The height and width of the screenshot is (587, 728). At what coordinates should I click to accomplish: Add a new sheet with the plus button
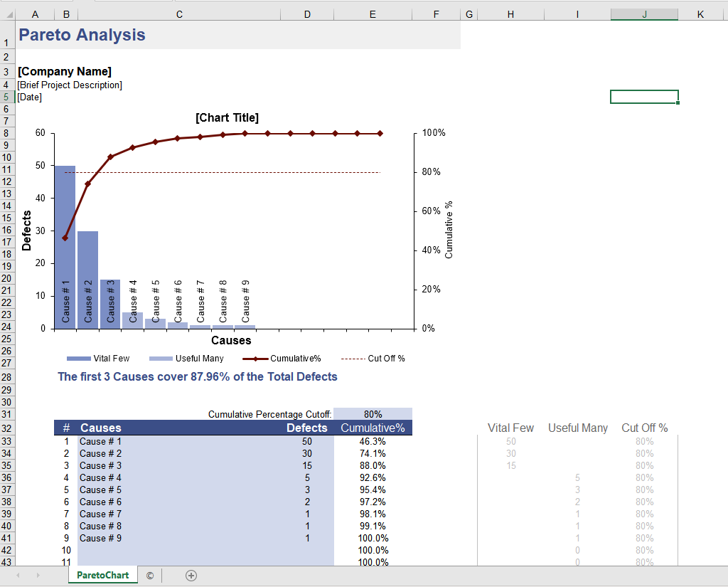[191, 576]
